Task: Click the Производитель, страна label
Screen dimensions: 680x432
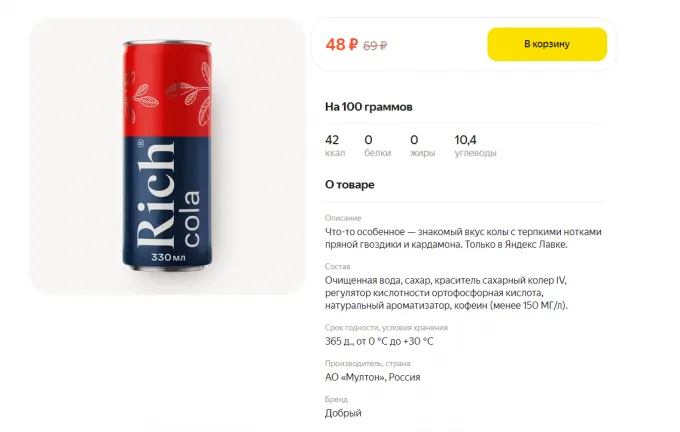Action: (x=368, y=363)
